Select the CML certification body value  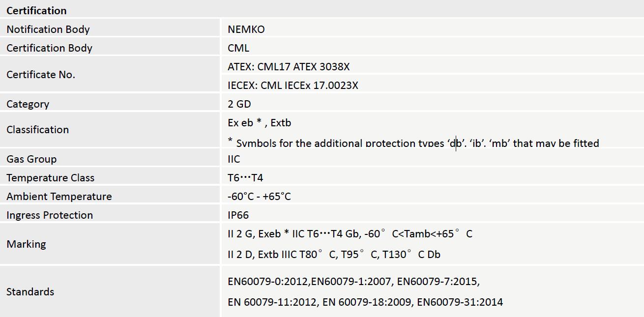point(238,48)
